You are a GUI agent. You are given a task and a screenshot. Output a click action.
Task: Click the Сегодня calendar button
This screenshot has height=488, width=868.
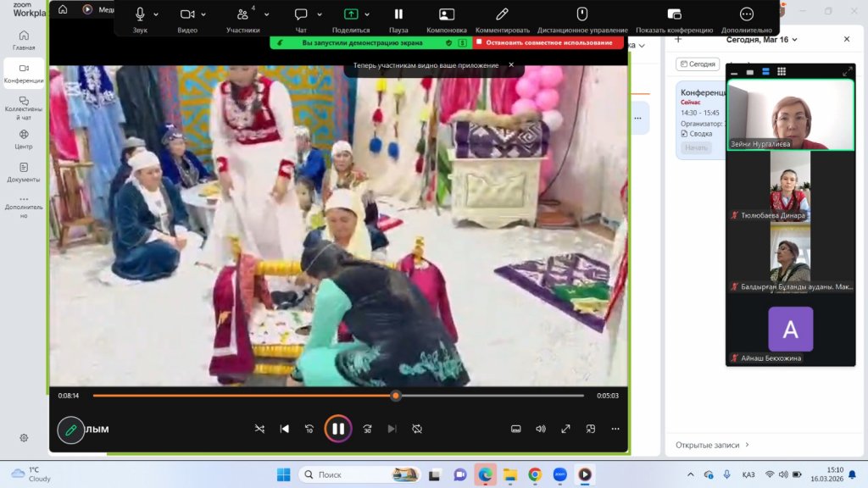[697, 64]
